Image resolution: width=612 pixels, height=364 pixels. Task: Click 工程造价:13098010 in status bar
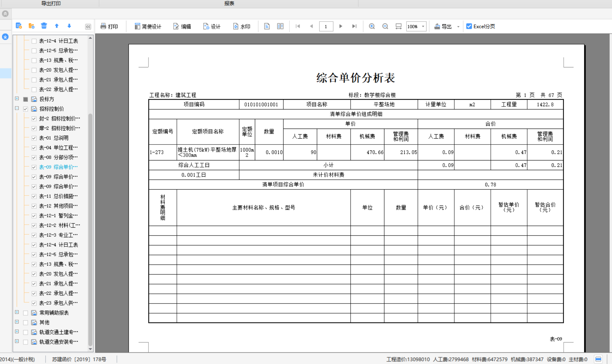[408, 359]
